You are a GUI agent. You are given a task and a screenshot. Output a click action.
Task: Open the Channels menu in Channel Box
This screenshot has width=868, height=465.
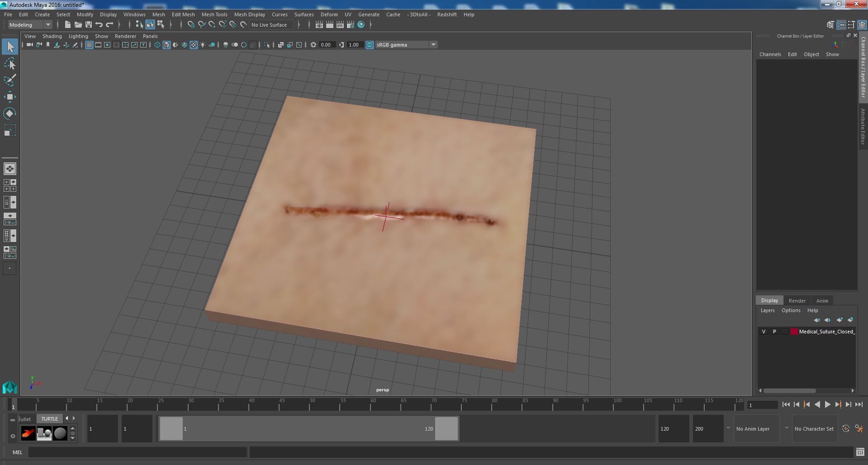pos(770,54)
